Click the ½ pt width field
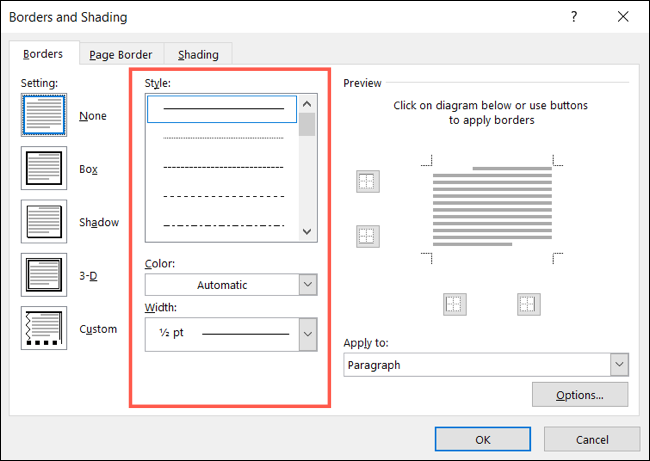The width and height of the screenshot is (650, 461). [x=222, y=334]
